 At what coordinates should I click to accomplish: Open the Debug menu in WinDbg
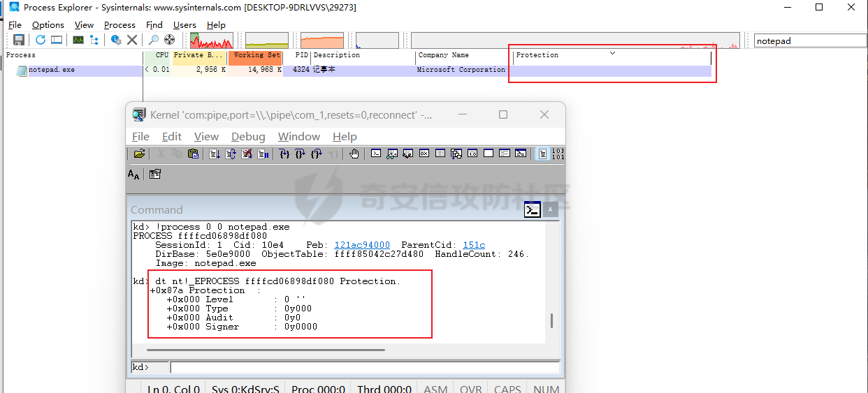pos(248,136)
